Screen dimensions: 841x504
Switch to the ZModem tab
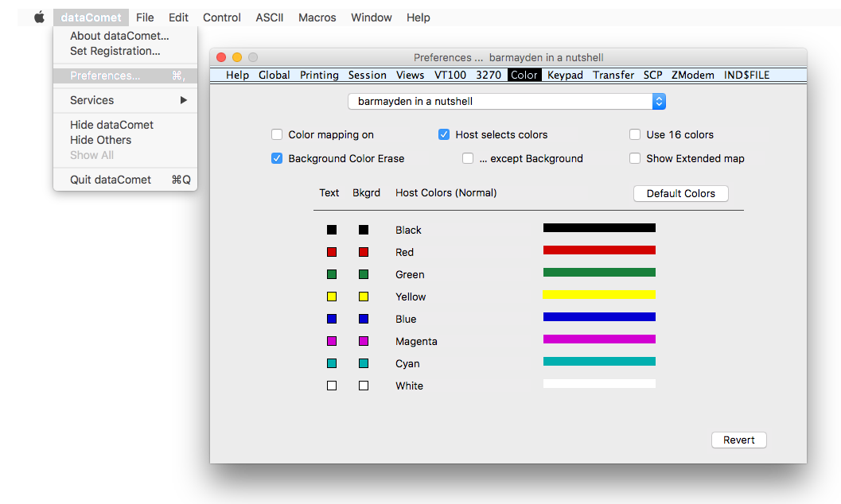[x=693, y=75]
